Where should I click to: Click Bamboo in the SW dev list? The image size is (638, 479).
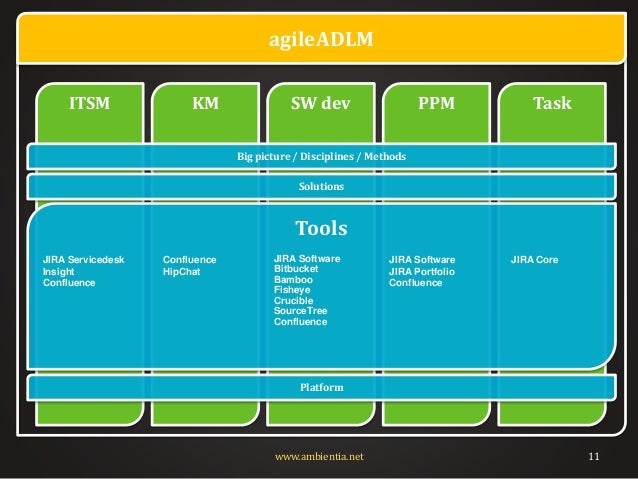coord(293,280)
